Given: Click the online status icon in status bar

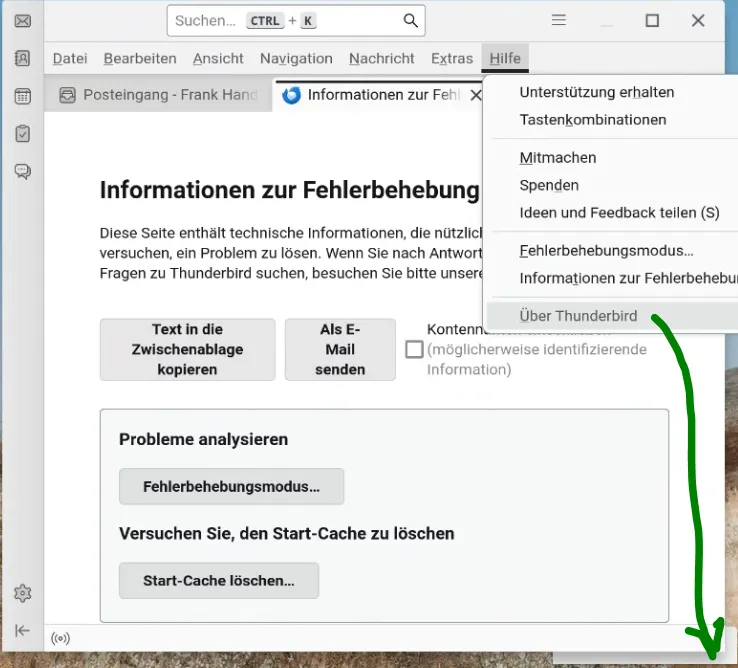Looking at the screenshot, I should pyautogui.click(x=61, y=638).
